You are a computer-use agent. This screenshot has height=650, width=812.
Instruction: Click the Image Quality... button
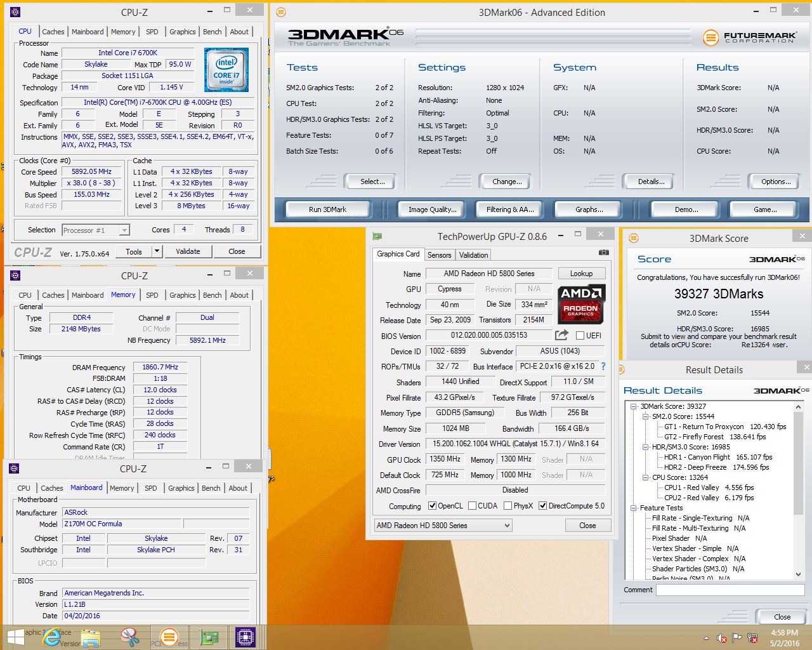click(x=433, y=209)
